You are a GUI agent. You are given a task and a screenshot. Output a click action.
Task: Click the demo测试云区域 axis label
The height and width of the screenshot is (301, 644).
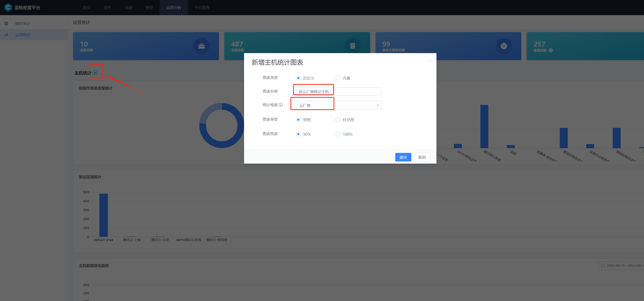(x=188, y=240)
